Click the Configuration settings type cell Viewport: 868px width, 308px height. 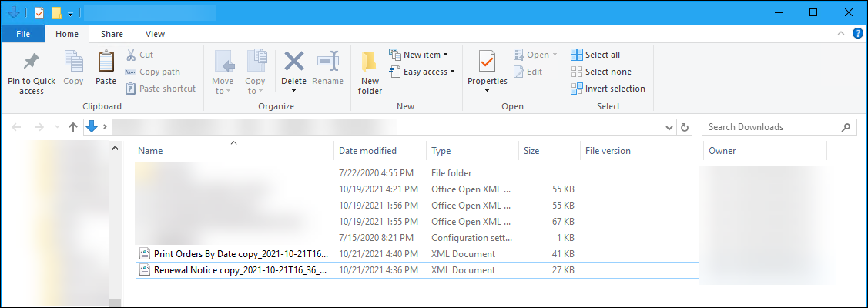pos(471,238)
